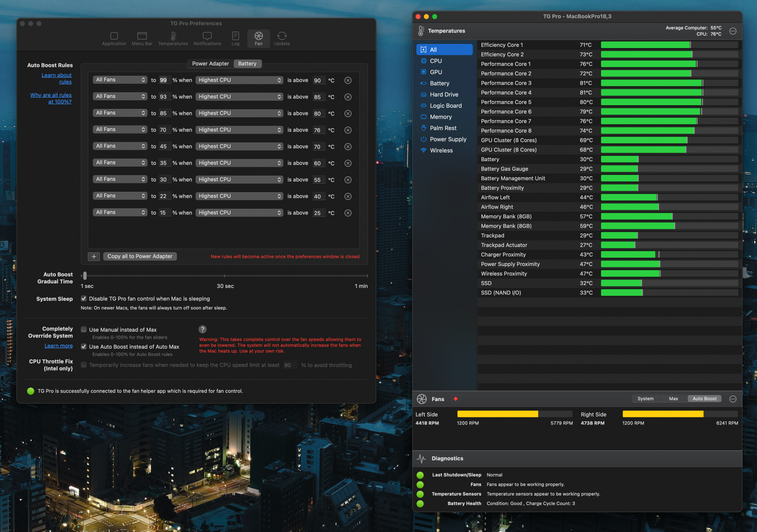The image size is (757, 532).
Task: Add a new rule with plus icon
Action: (94, 257)
